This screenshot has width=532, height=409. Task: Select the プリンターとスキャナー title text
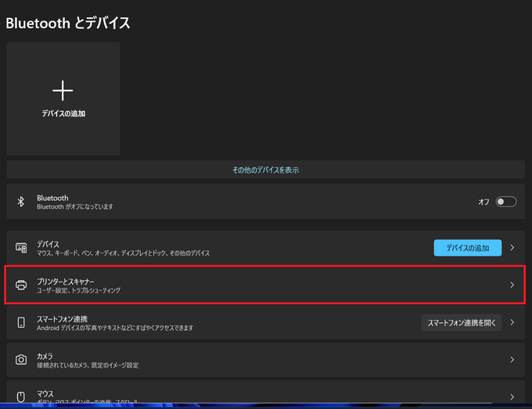(x=66, y=282)
